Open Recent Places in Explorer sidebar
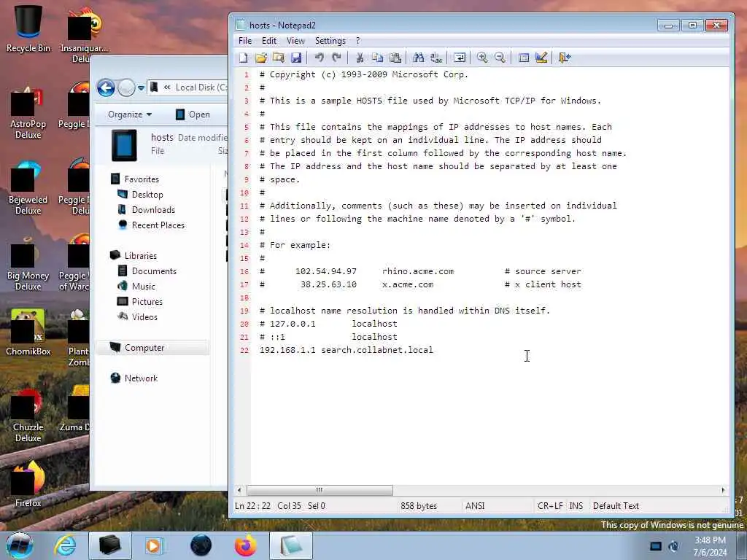This screenshot has height=560, width=747. tap(158, 225)
